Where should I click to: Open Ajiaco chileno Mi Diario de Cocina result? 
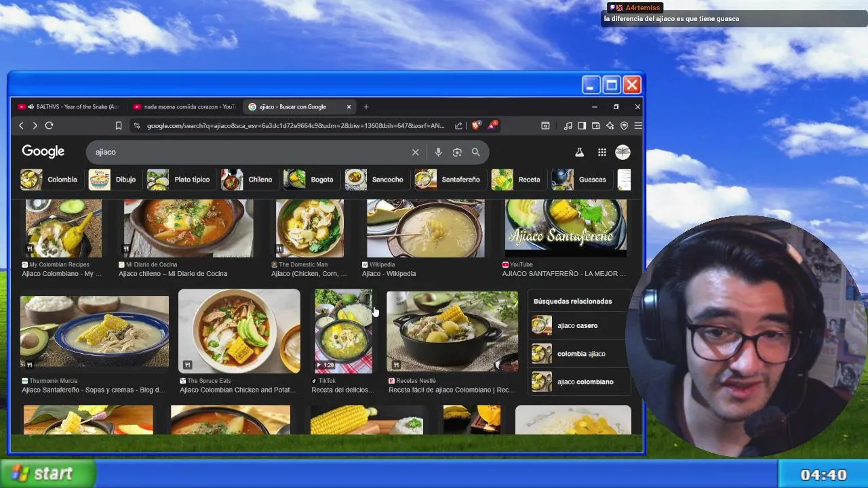pos(173,274)
